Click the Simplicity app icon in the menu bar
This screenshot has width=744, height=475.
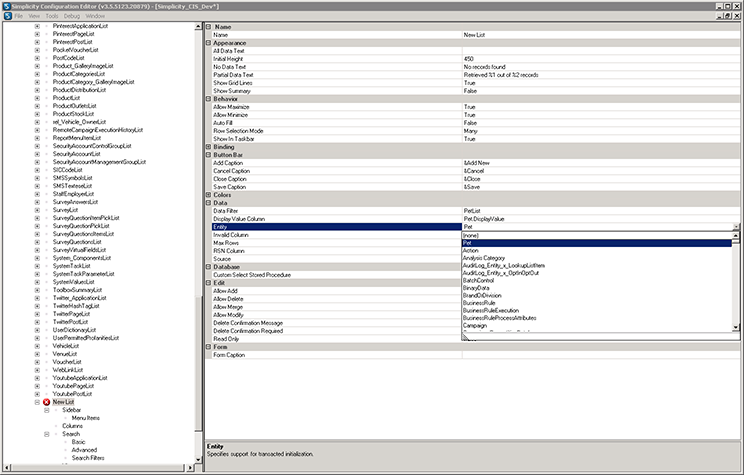[8, 16]
